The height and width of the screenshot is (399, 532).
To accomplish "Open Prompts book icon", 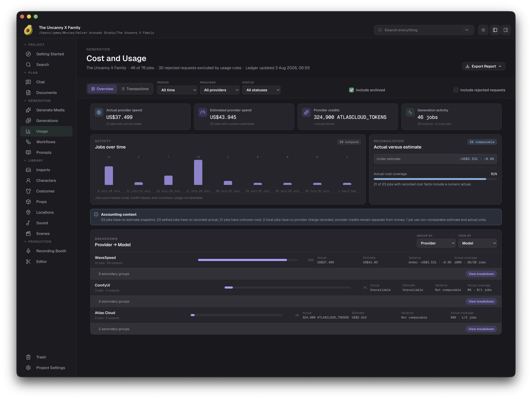I will 28,152.
